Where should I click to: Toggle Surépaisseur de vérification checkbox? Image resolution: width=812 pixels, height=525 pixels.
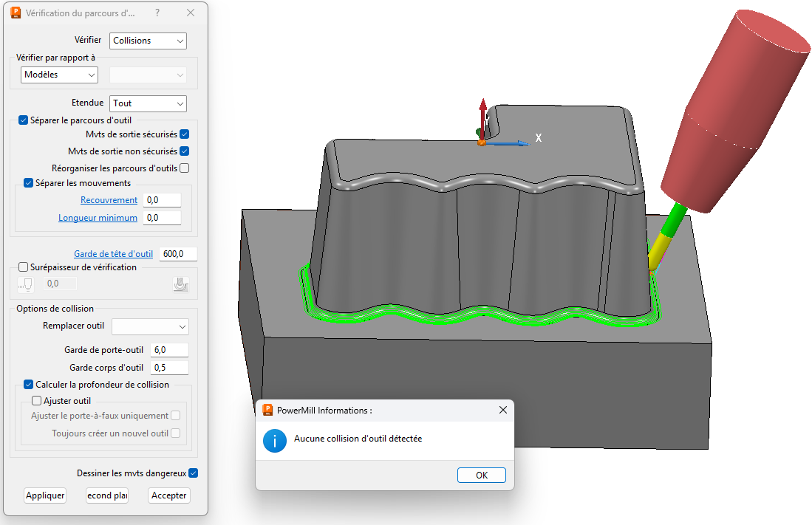(24, 267)
